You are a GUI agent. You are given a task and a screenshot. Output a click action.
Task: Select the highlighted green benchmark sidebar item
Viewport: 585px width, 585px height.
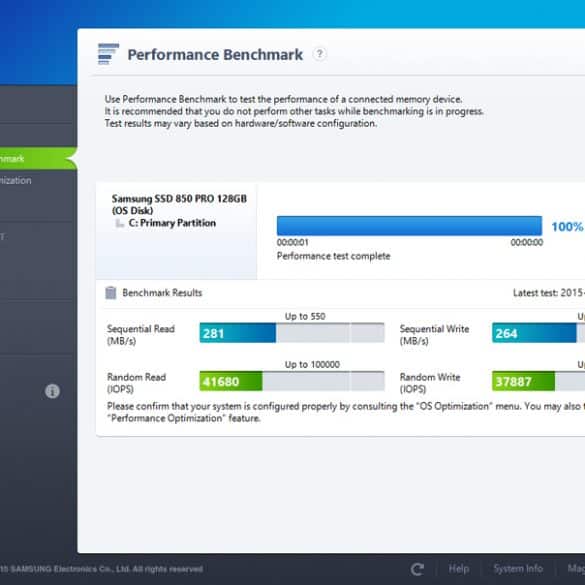click(37, 159)
